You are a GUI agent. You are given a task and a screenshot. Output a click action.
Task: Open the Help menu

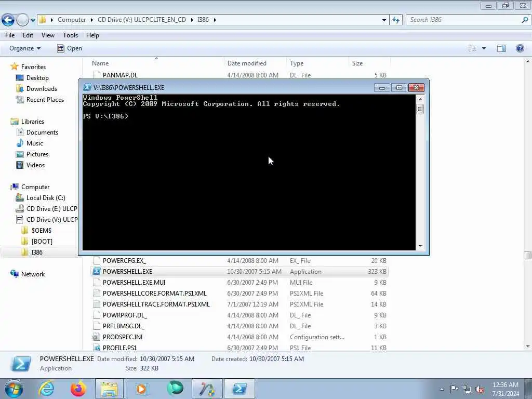tap(92, 35)
